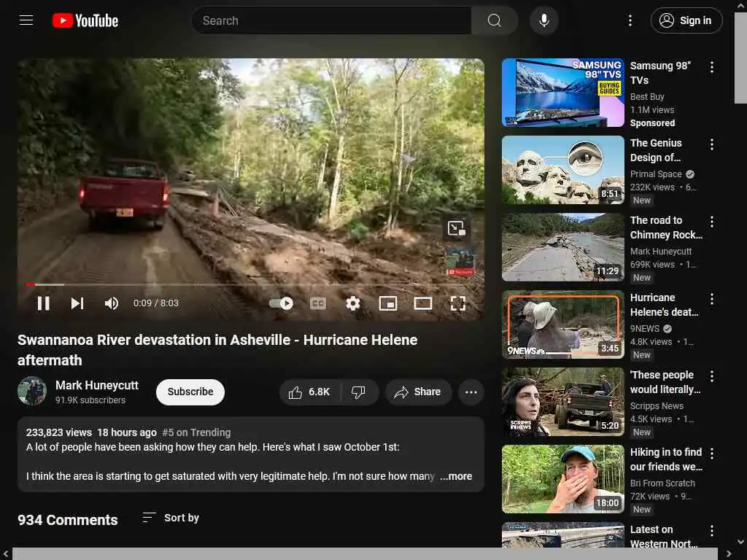Open options menu for Samsung 98" TVs

(x=712, y=67)
